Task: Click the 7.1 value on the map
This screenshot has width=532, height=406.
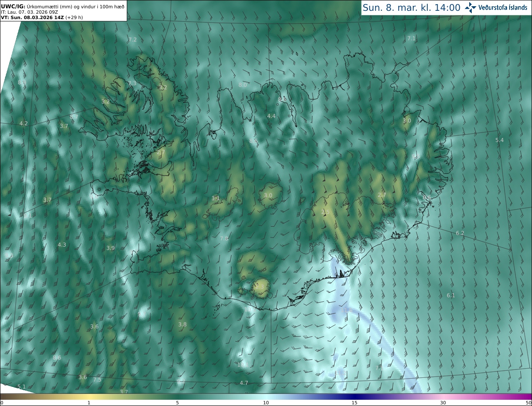Action: pyautogui.click(x=411, y=38)
